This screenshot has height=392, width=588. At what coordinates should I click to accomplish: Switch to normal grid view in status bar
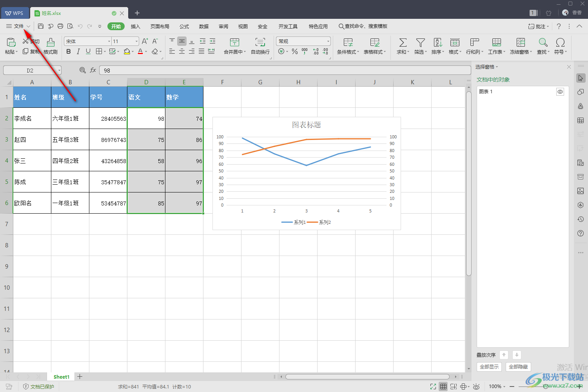click(443, 387)
